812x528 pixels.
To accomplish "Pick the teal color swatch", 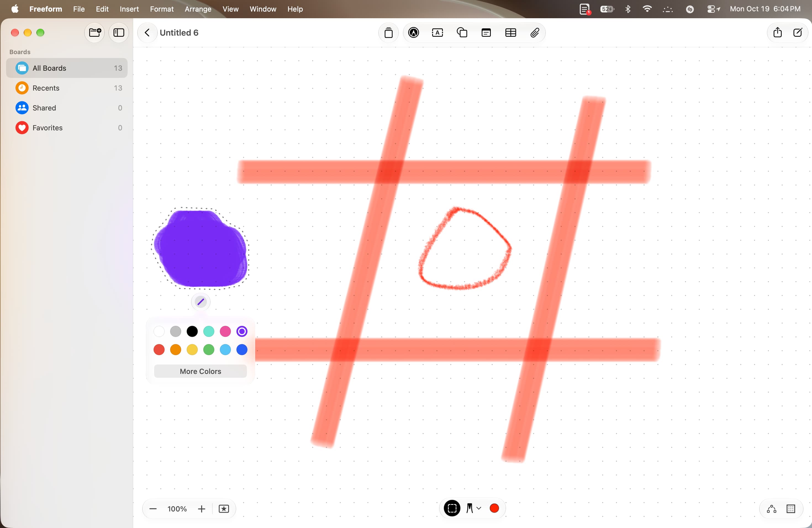I will (x=209, y=331).
